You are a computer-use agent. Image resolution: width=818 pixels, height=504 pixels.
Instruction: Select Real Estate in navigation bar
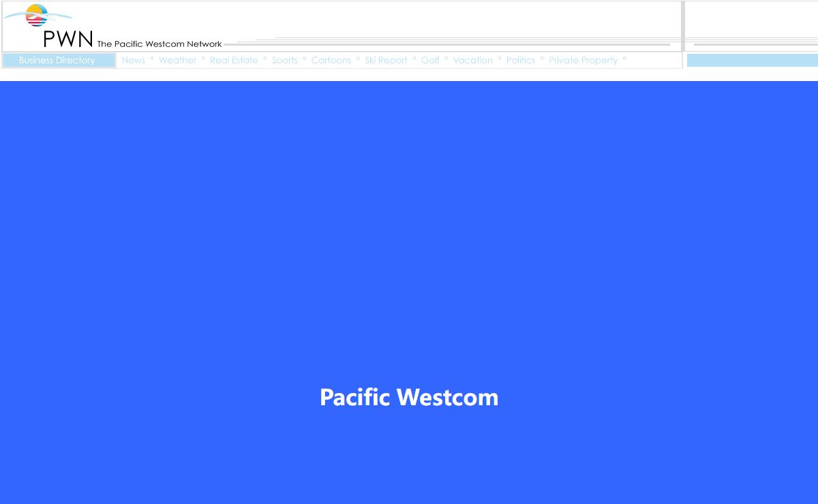234,61
